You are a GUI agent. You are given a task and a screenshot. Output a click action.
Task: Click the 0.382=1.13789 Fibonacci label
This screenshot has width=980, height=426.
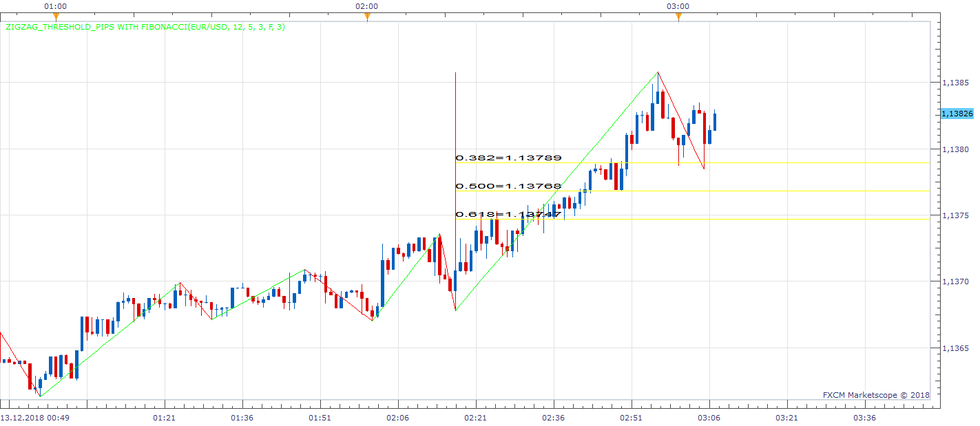tap(508, 158)
